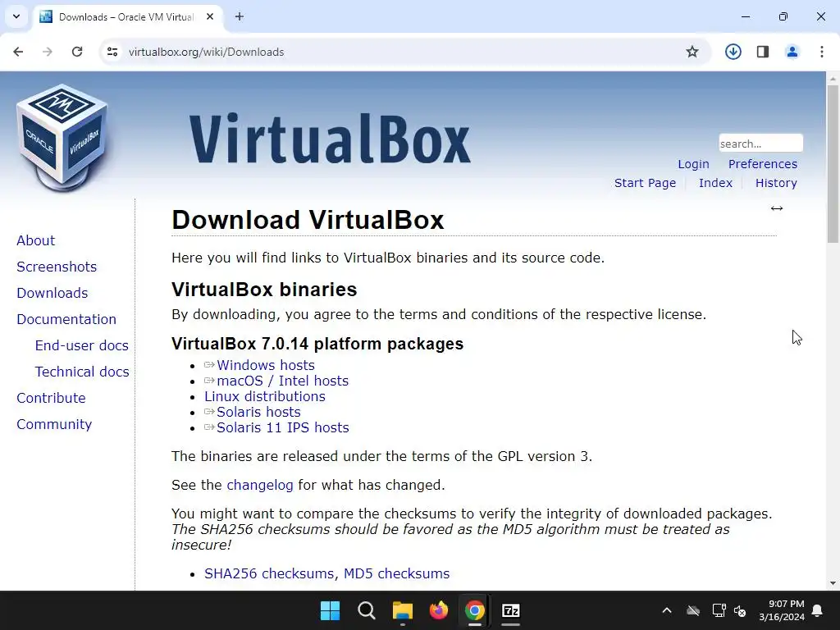This screenshot has width=840, height=630.
Task: Reload the page with refresh icon
Action: point(77,52)
